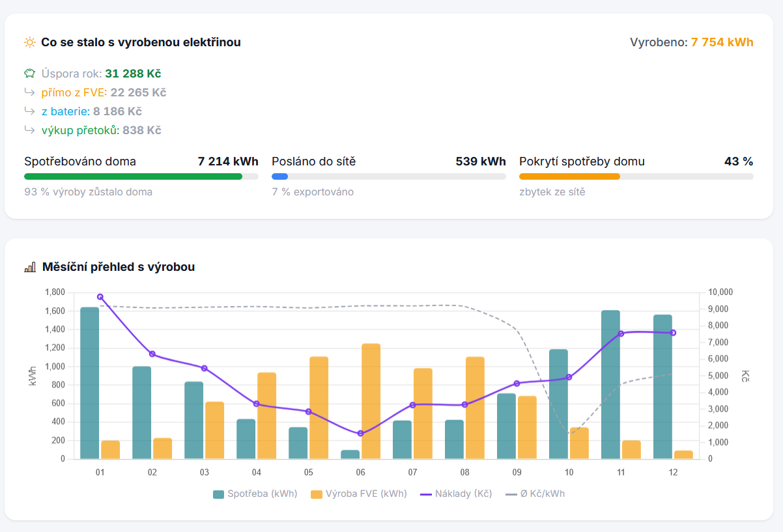Image resolution: width=783 pixels, height=532 pixels.
Task: Click the Vyrobeno 7 754 kWh value
Action: [x=722, y=42]
